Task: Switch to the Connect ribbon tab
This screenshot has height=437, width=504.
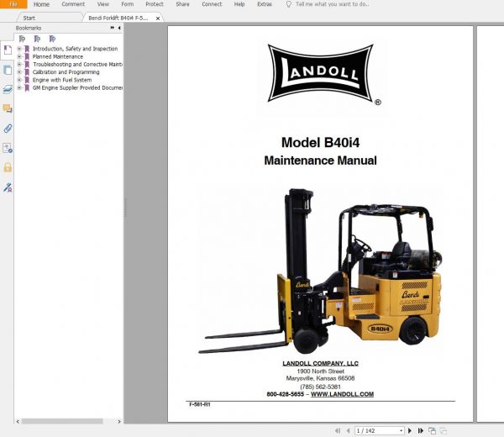Action: click(212, 4)
